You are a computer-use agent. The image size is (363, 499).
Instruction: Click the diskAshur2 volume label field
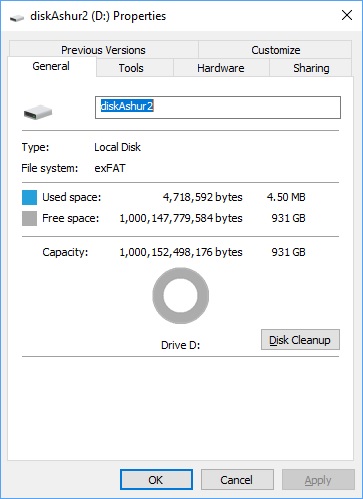(218, 107)
